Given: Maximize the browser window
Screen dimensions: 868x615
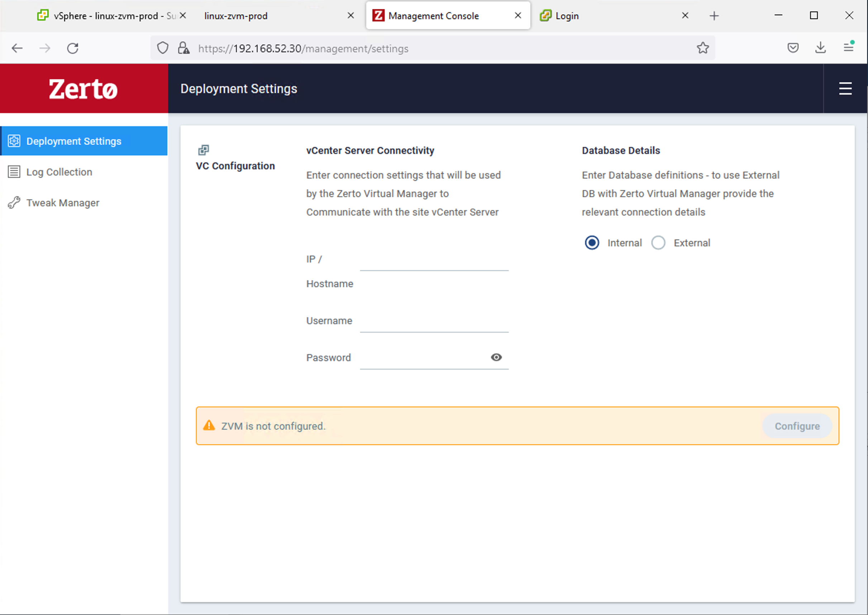Looking at the screenshot, I should tap(814, 15).
